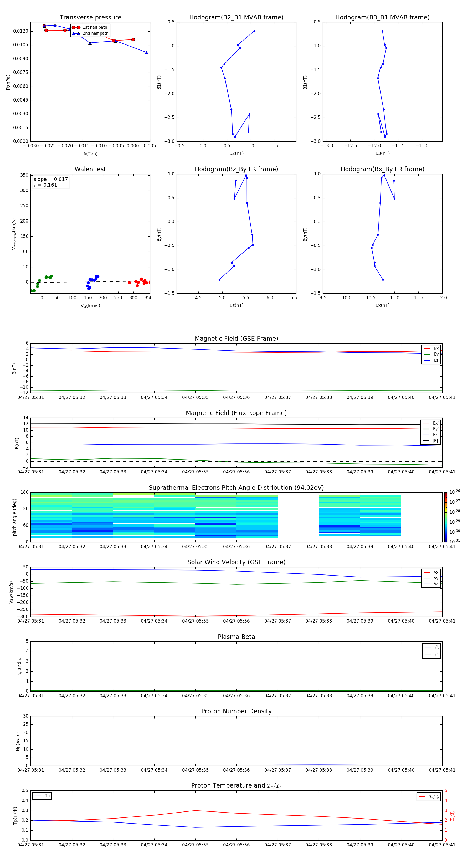Screen dimensions: 473x868
Task: Click '04/27 05:36' tick under GSE magnetic field
Action: (236, 398)
